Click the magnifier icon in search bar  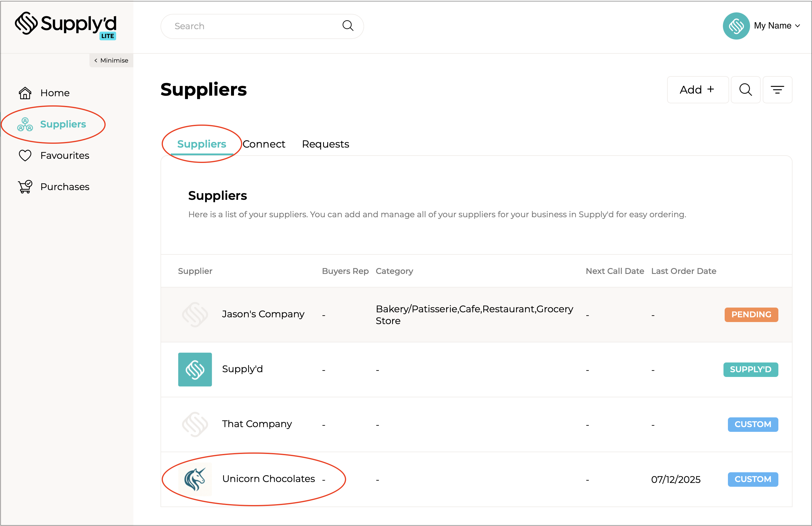348,26
